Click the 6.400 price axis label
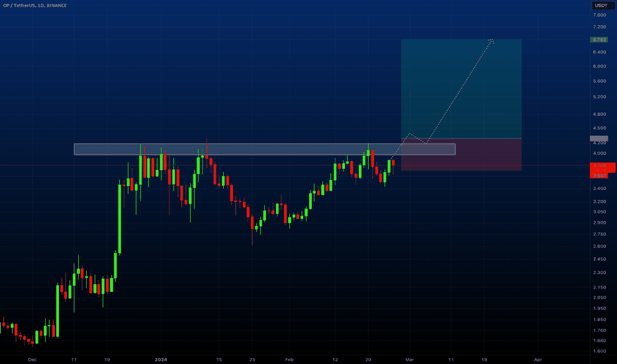Screen dimensions: 617x364 point(599,52)
